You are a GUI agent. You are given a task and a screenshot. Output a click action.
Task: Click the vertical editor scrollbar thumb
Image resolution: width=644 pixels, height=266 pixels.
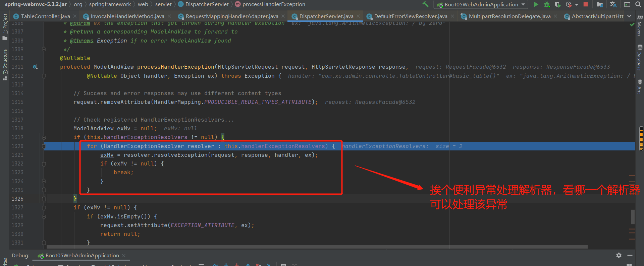633,216
